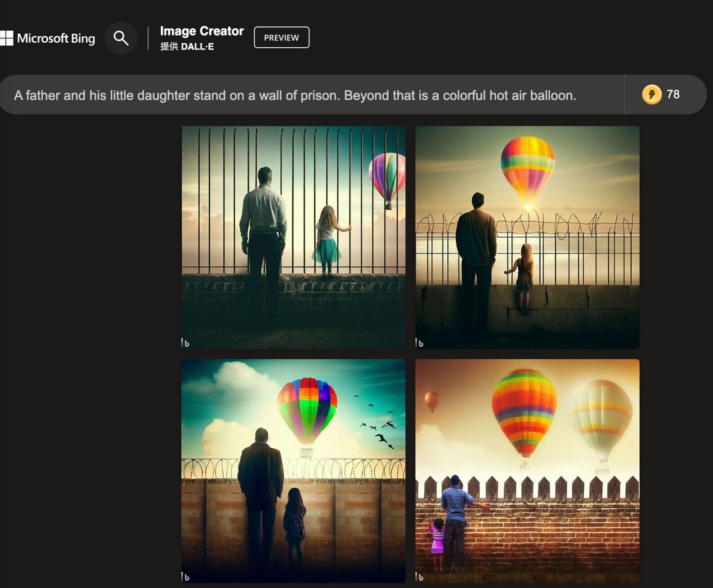Image resolution: width=713 pixels, height=588 pixels.
Task: Click the PREVIEW badge button
Action: 282,37
